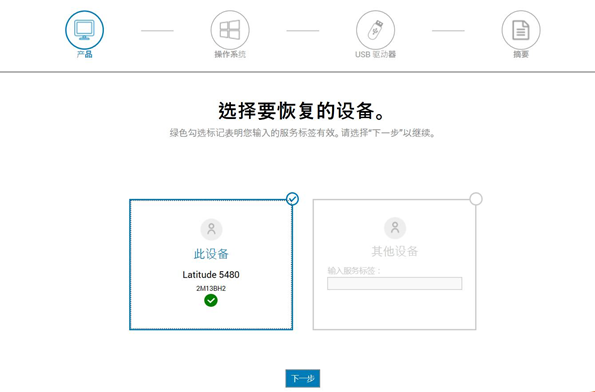595x392 pixels.
Task: Click the 摘要 step label
Action: [x=521, y=55]
